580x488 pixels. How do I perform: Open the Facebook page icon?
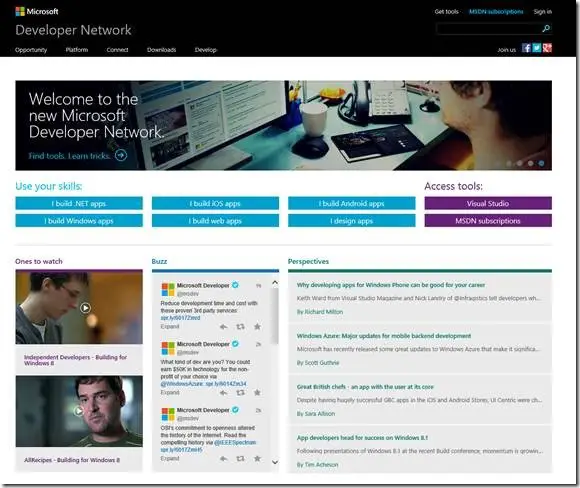point(526,48)
